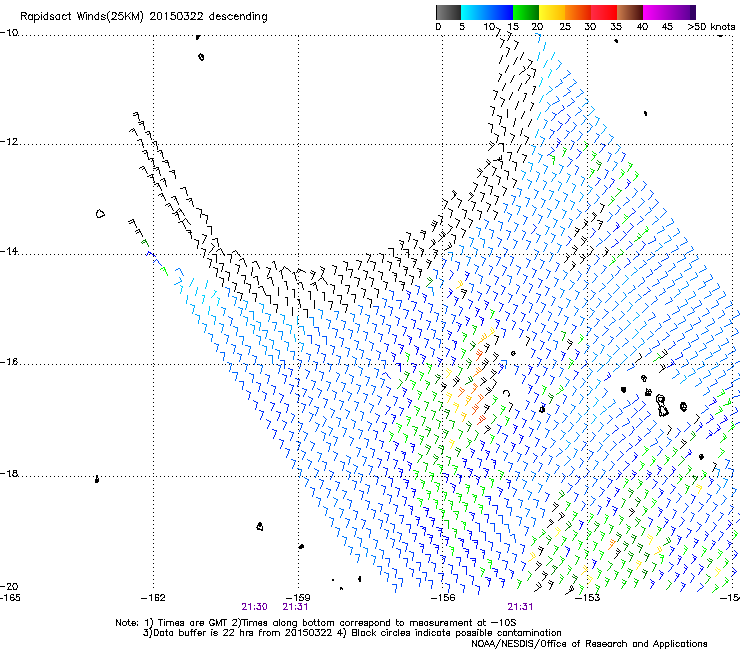Click the note line '3)Data buffer is 22 hrs'
This screenshot has height=650, width=740.
[352, 633]
